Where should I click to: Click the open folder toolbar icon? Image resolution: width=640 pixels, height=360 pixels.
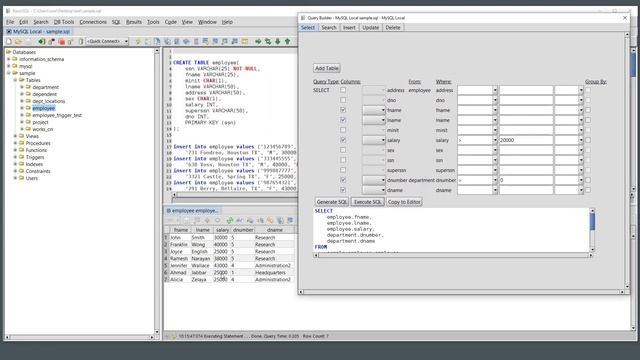(18, 41)
